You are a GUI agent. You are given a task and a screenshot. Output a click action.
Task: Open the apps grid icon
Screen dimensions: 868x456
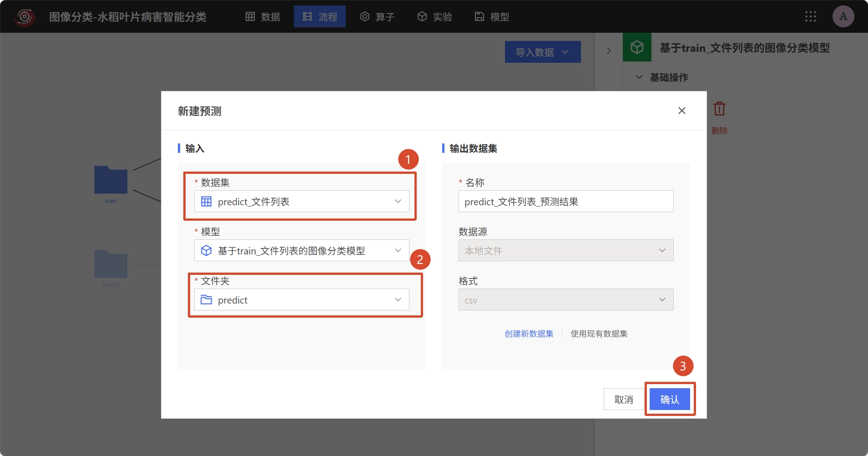click(x=811, y=17)
